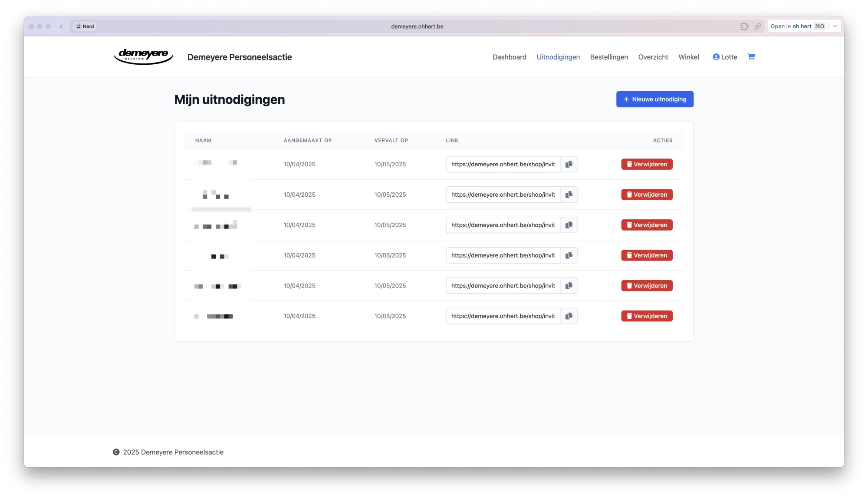Copy the first row invitation link
The height and width of the screenshot is (499, 868).
(569, 164)
